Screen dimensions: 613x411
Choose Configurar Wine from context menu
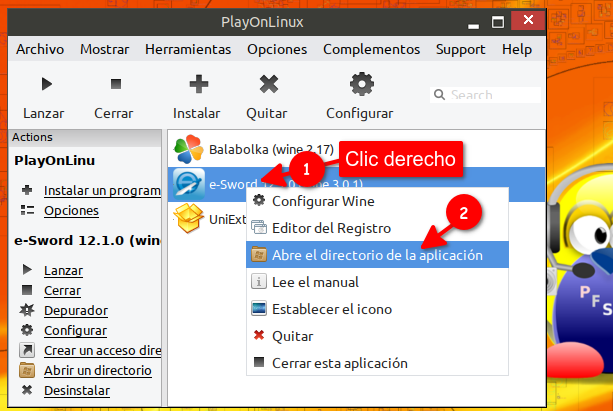coord(377,201)
